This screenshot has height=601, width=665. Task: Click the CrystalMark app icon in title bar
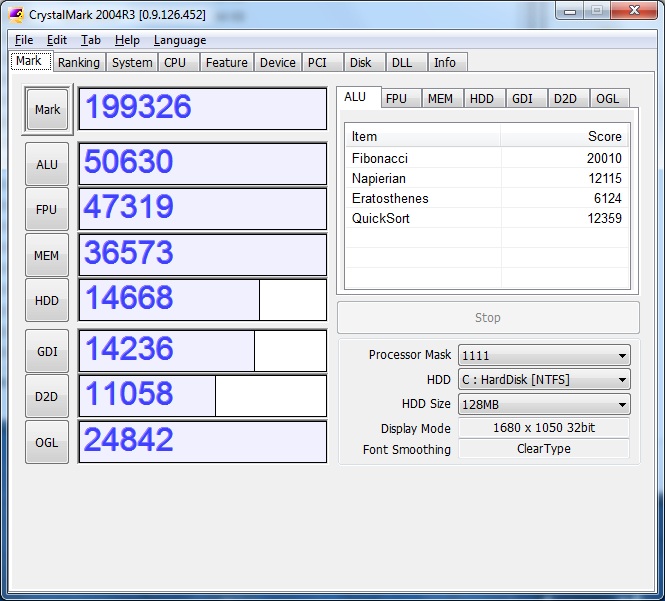(x=17, y=15)
